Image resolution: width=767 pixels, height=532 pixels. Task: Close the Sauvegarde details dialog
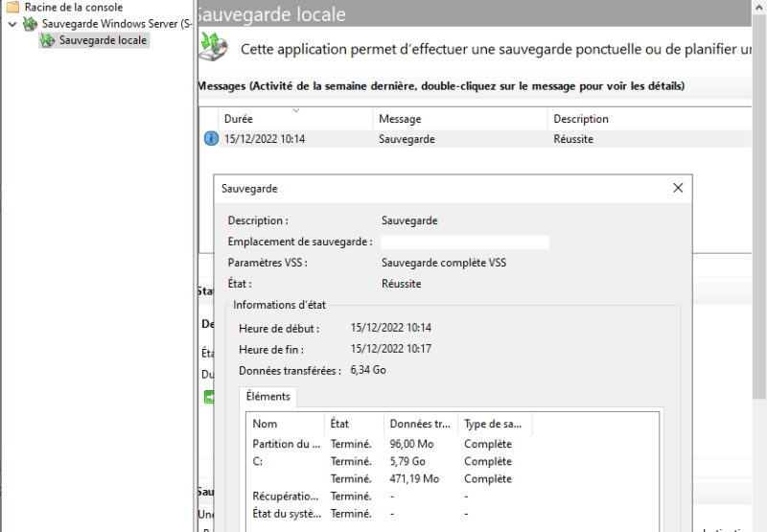pos(678,188)
